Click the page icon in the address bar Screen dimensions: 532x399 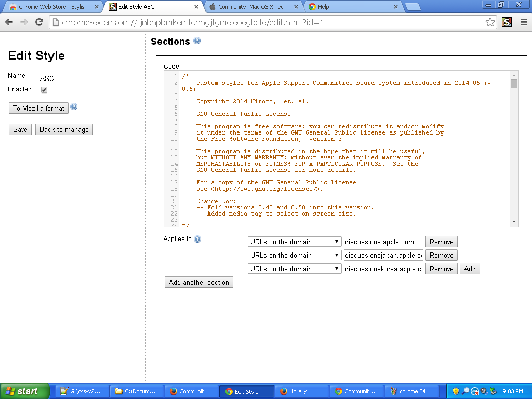pos(56,22)
